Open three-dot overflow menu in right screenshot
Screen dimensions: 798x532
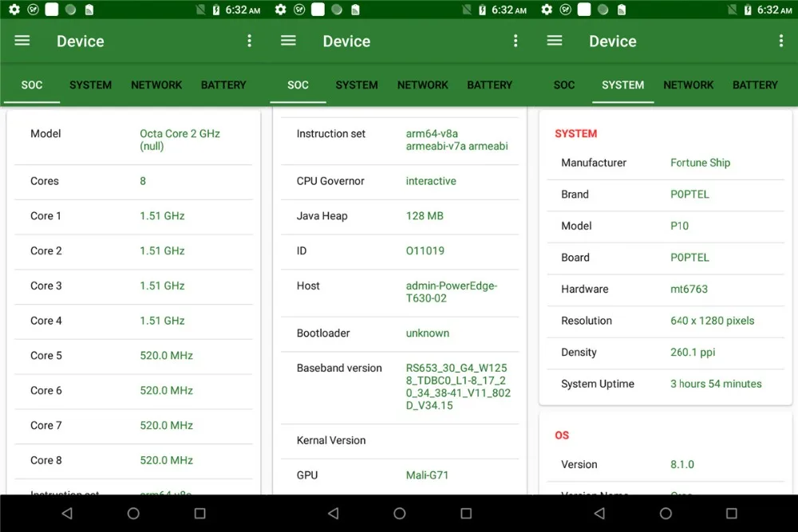click(781, 41)
